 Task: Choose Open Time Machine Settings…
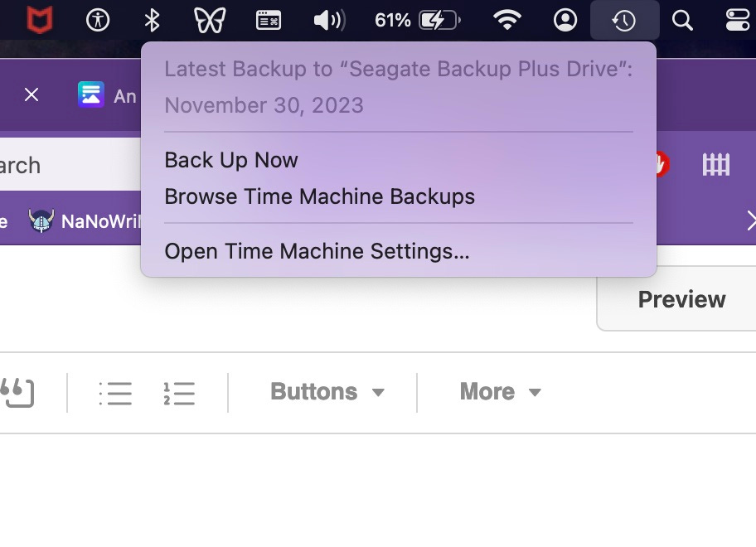coord(398,251)
